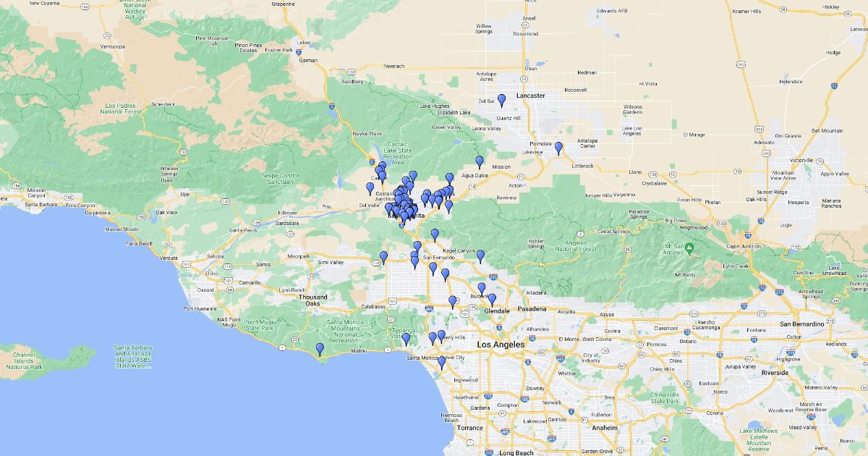Click the Long Beach label
This screenshot has height=456, width=868.
[516, 453]
